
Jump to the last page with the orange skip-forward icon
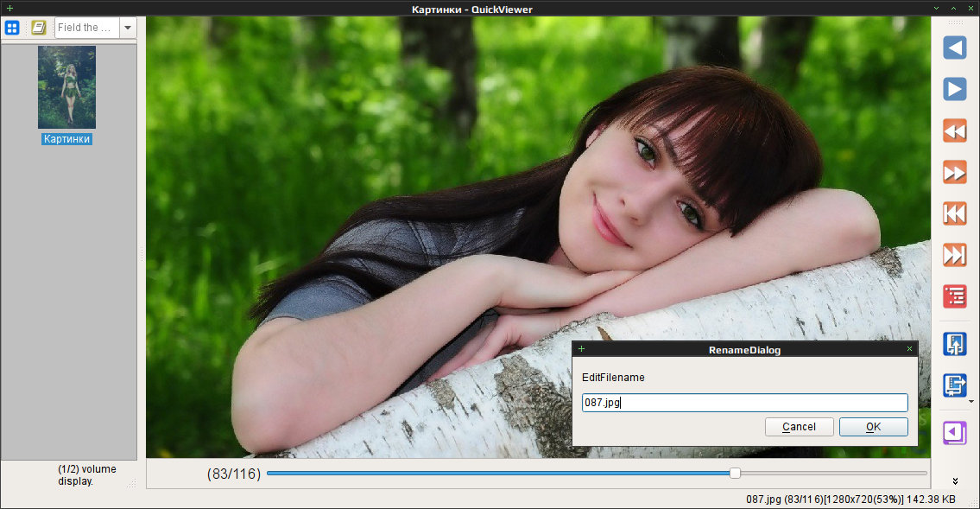(954, 254)
